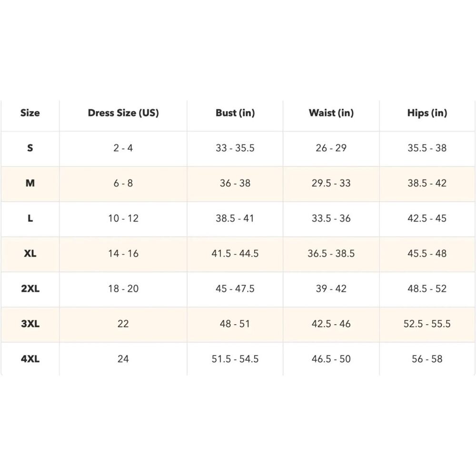The height and width of the screenshot is (476, 476).
Task: Select the 45.5 - 48 hips cell
Action: pyautogui.click(x=427, y=254)
